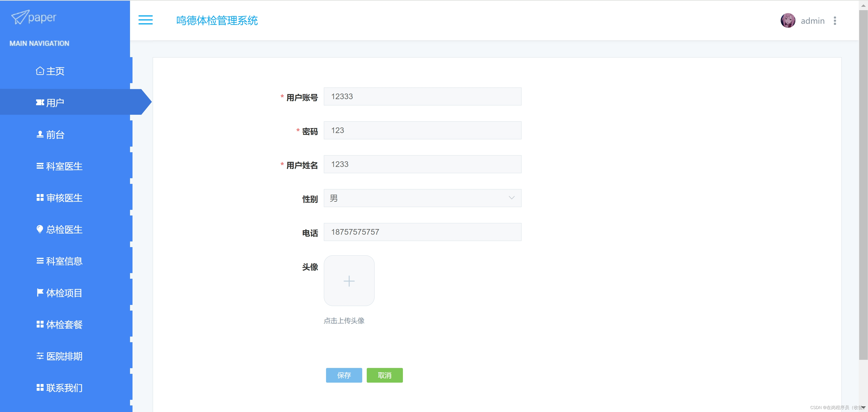Click the 性别 field label
The width and height of the screenshot is (868, 412).
pyautogui.click(x=310, y=199)
